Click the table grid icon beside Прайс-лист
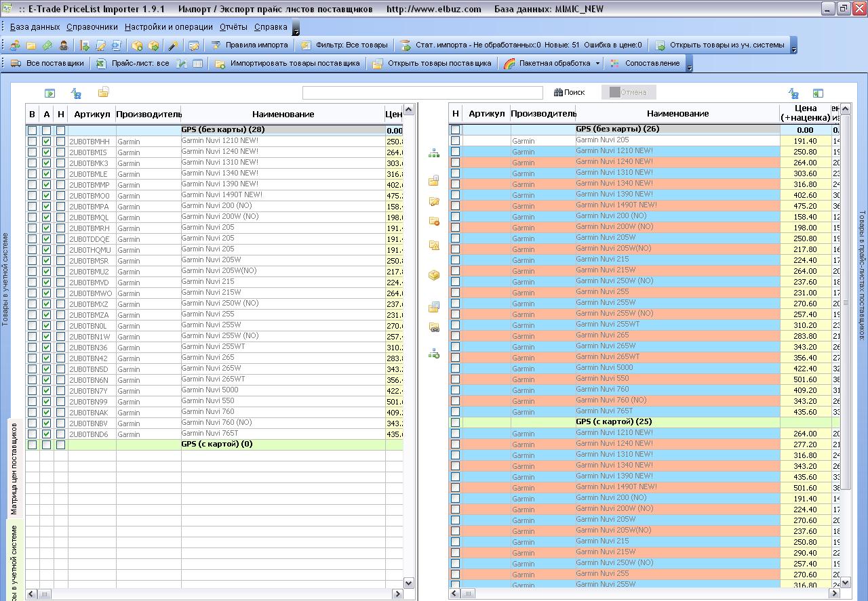This screenshot has width=868, height=601. [197, 64]
